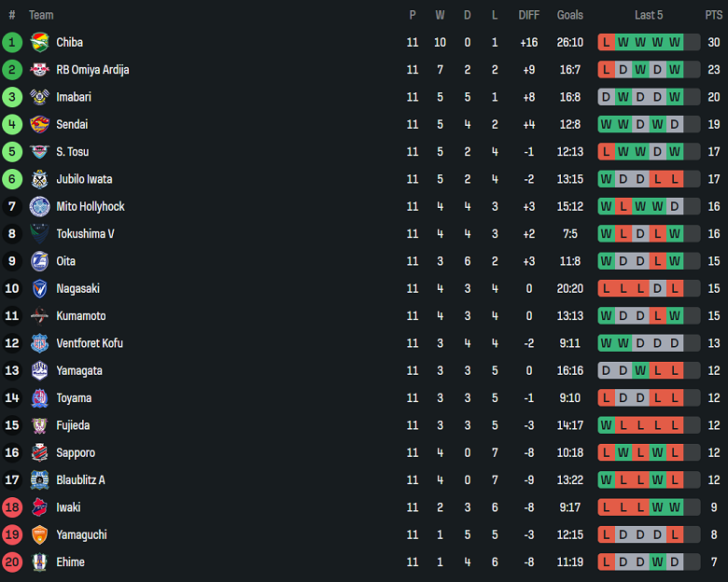
Task: Click rank 18 red relegation badge
Action: tap(12, 507)
